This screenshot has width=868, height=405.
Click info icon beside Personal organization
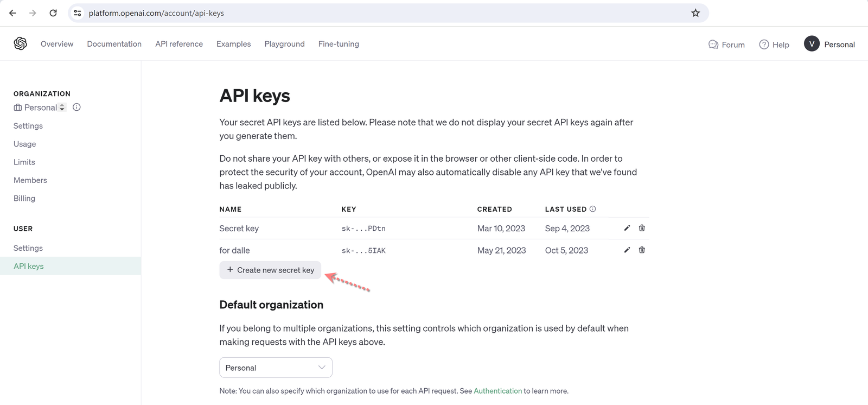pos(76,107)
